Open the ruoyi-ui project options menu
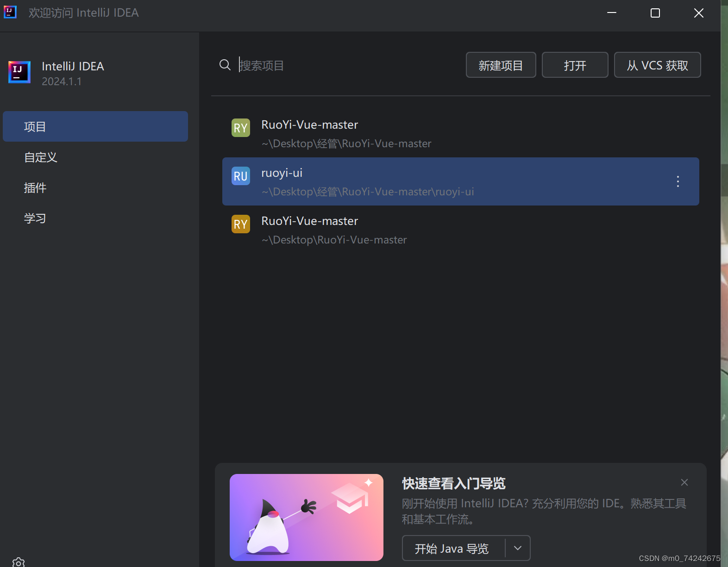728x567 pixels. coord(678,181)
